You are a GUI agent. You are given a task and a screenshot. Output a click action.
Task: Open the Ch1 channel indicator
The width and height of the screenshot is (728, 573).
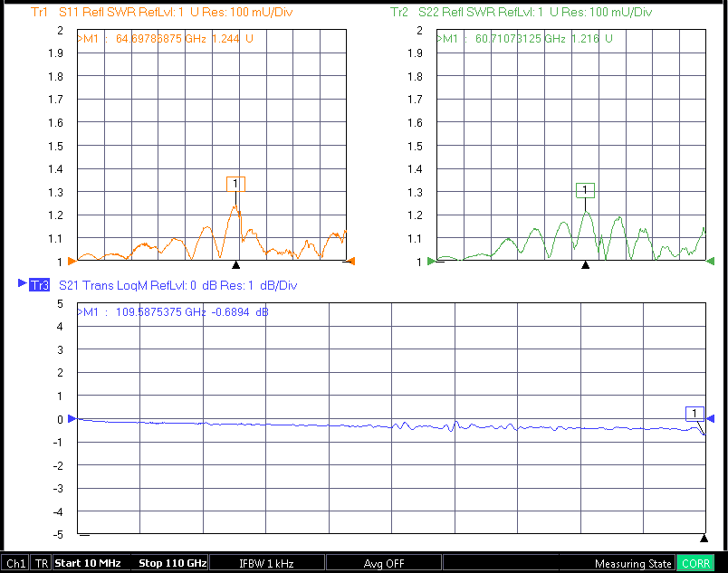click(15, 563)
